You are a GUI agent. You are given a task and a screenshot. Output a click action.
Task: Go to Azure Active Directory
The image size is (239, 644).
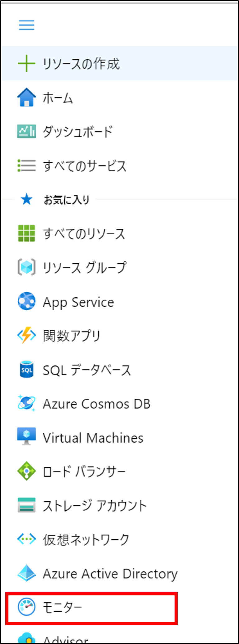point(110,574)
